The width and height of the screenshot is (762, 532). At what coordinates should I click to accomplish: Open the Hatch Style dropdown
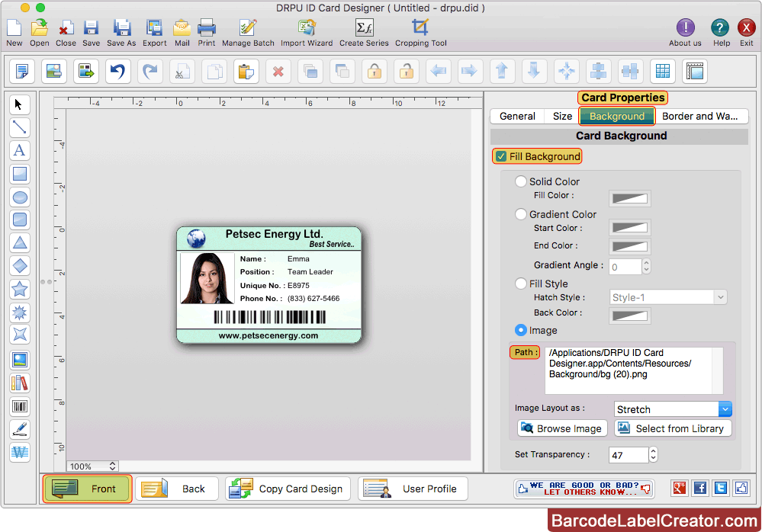669,297
